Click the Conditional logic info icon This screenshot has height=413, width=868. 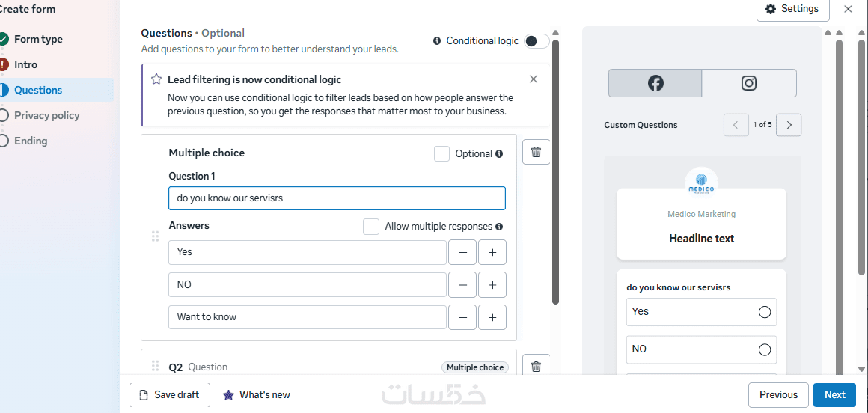tap(437, 41)
